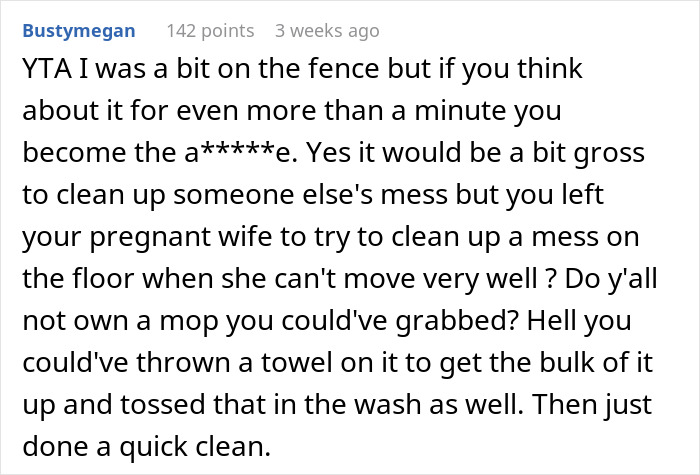Open the Bustymegan user profile link
Image resolution: width=700 pixels, height=475 pixels.
click(x=77, y=31)
